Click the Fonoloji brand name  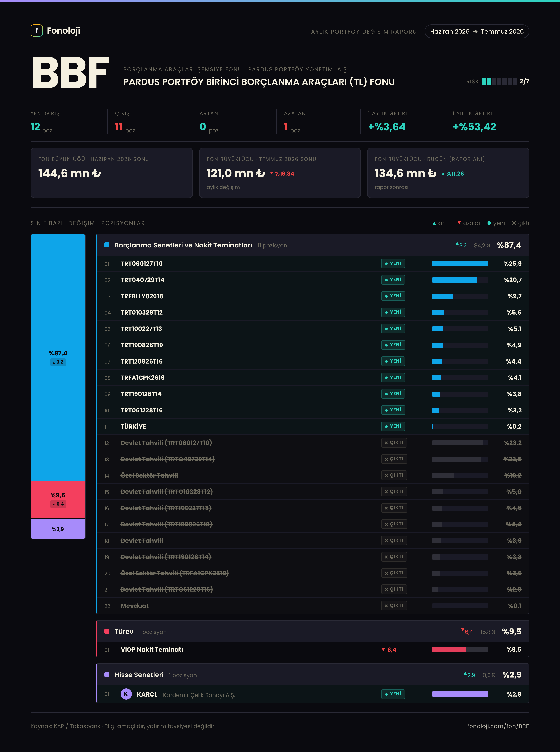click(63, 31)
